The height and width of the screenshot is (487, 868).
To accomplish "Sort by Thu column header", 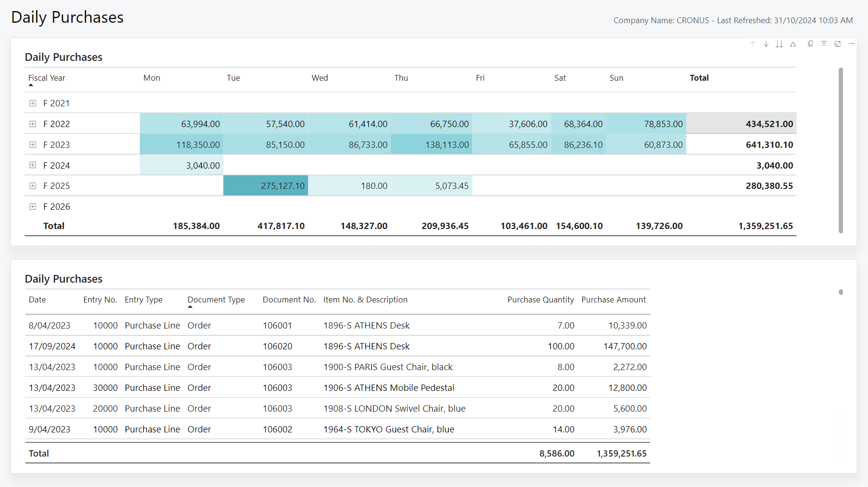I will click(x=401, y=78).
